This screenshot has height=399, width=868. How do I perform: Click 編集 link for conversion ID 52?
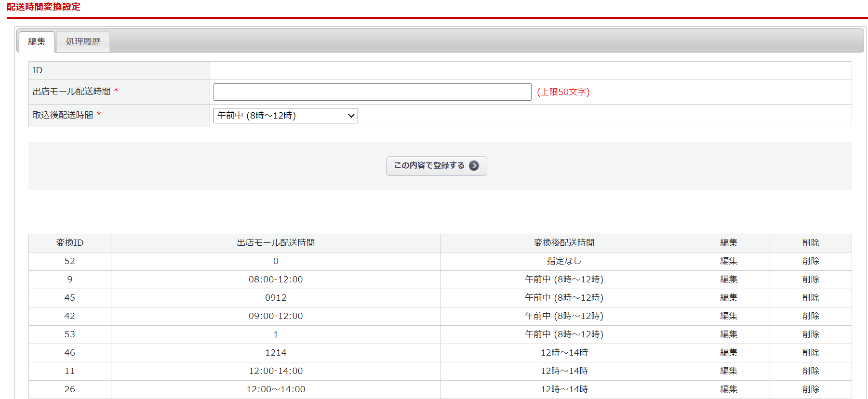click(728, 261)
